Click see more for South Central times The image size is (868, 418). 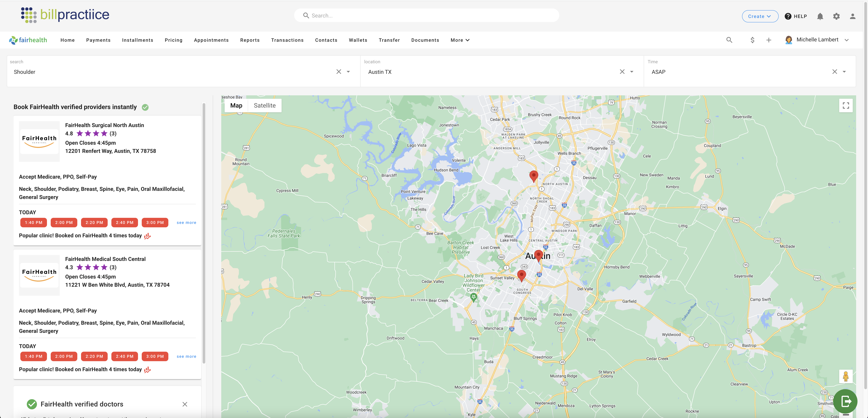point(186,356)
